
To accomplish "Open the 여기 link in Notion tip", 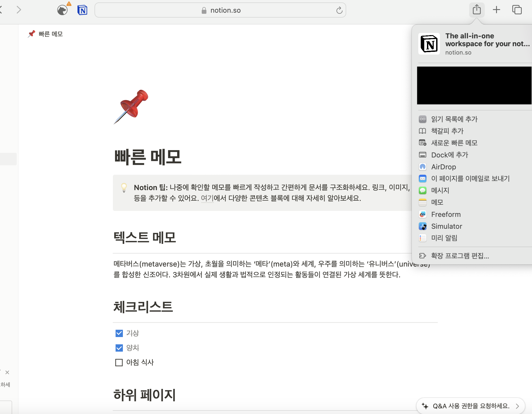I will (207, 198).
